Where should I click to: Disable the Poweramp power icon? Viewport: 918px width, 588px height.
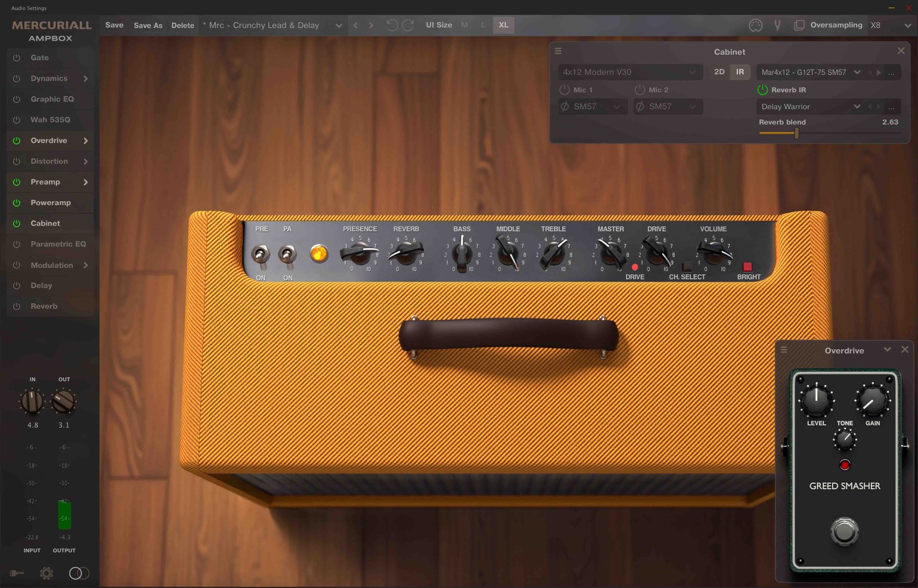tap(17, 203)
